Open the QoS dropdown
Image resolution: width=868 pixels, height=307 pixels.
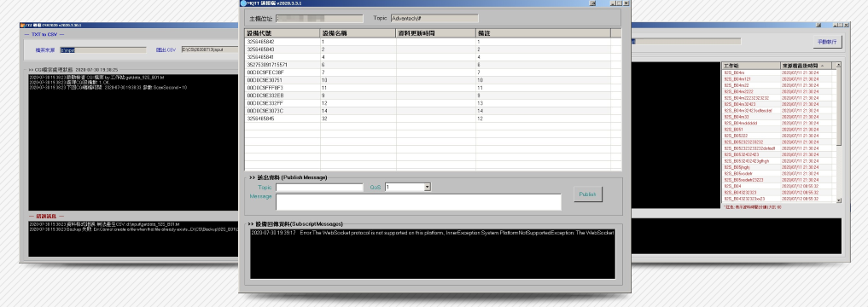tap(427, 188)
